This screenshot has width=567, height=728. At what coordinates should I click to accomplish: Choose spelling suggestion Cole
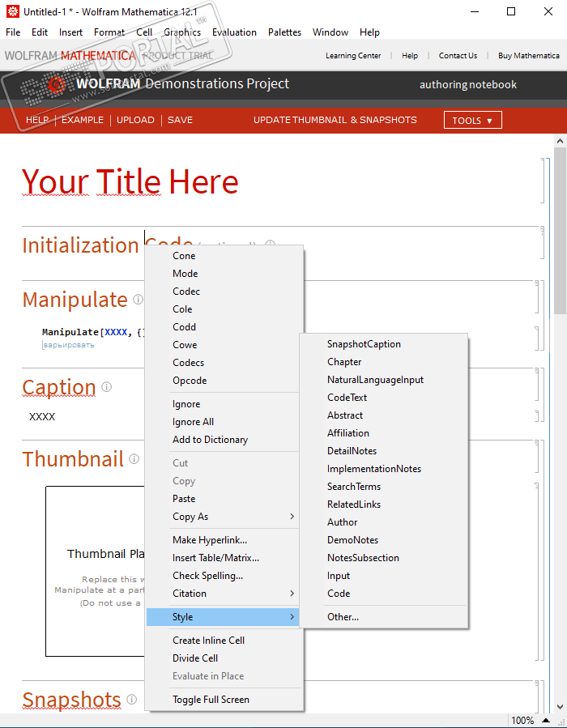tap(224, 309)
